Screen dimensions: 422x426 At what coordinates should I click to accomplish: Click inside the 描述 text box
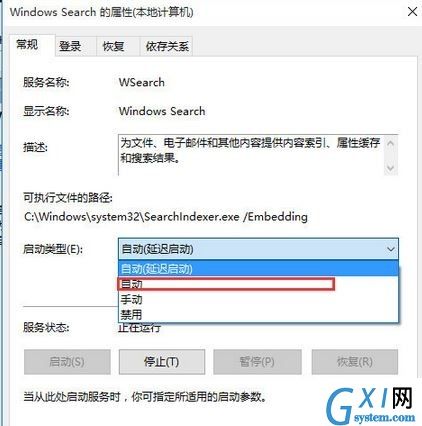tap(251, 154)
